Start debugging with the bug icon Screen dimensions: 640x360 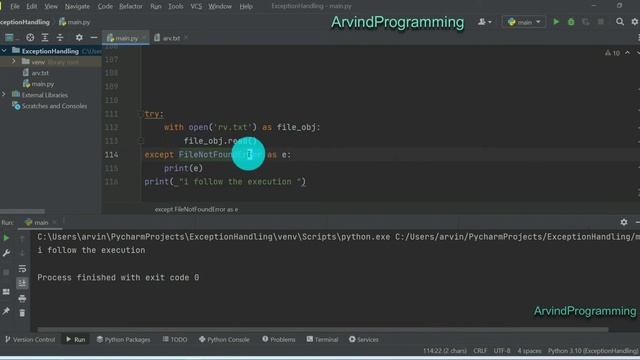tap(571, 22)
